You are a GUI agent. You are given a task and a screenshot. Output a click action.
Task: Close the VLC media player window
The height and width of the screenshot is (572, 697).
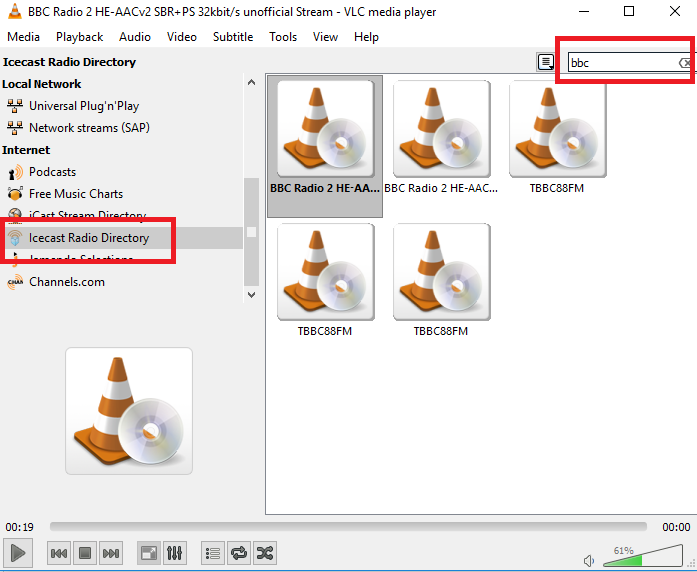point(675,12)
